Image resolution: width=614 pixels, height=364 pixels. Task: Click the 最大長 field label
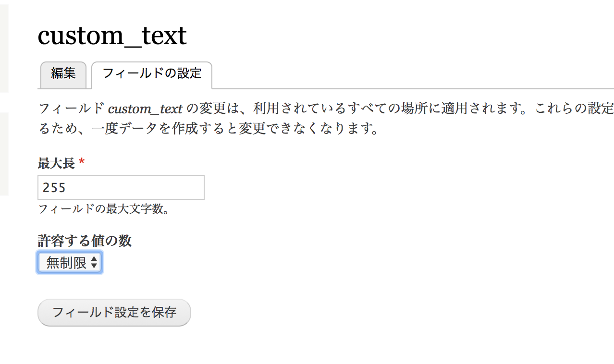point(56,163)
